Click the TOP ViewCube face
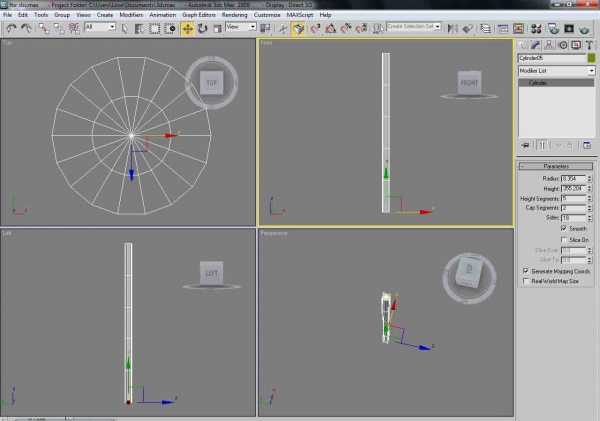600x421 pixels. (212, 82)
